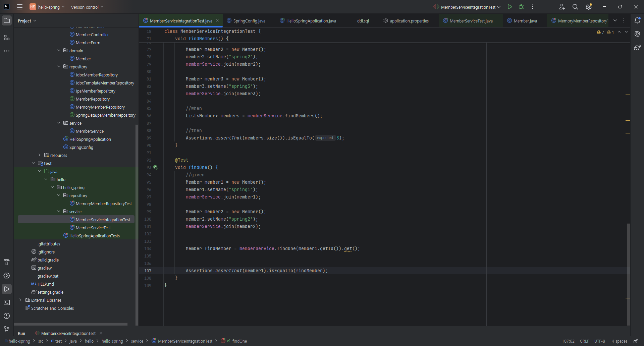The height and width of the screenshot is (346, 644).
Task: Close MemberServiceIntegrationTest.java editor tab
Action: [x=217, y=20]
